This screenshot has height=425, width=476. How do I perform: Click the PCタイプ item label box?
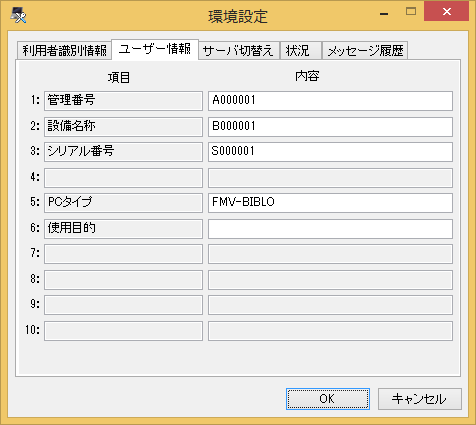click(123, 203)
